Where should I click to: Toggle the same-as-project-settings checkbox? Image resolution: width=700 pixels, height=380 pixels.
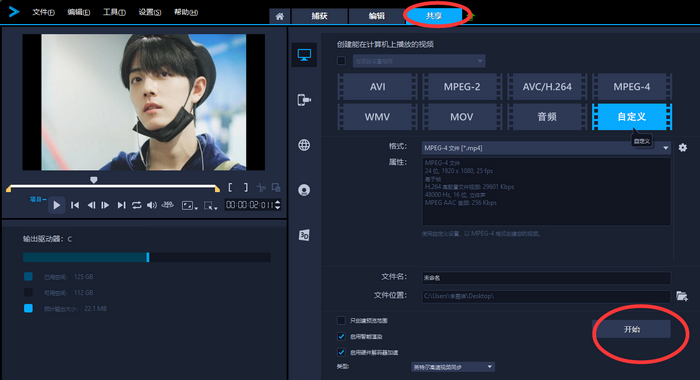[342, 61]
